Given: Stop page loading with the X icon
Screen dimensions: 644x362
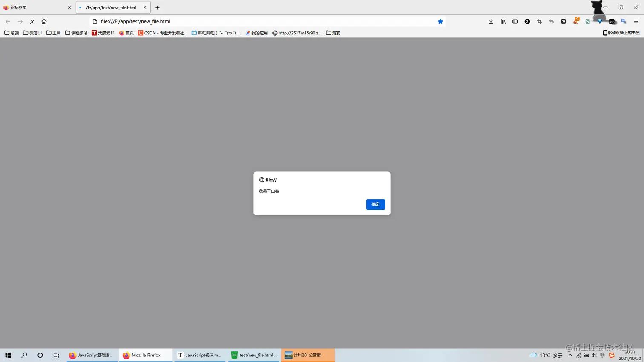Looking at the screenshot, I should point(32,21).
